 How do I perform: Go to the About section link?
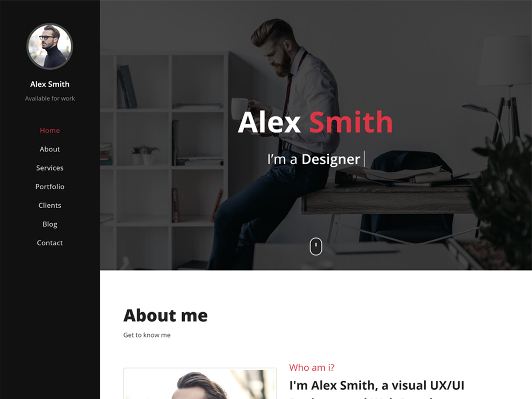[50, 149]
